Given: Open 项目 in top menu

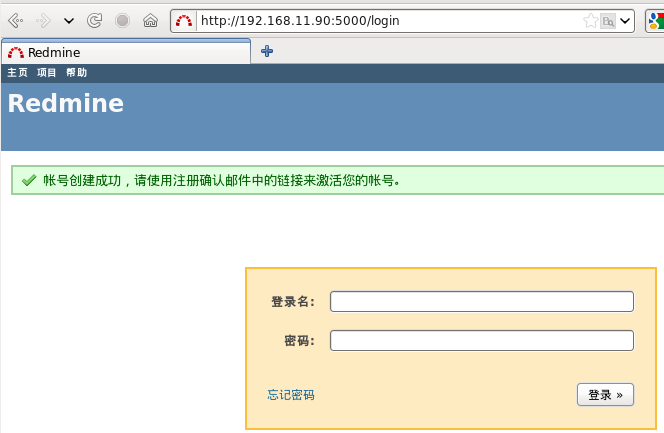Looking at the screenshot, I should 47,73.
